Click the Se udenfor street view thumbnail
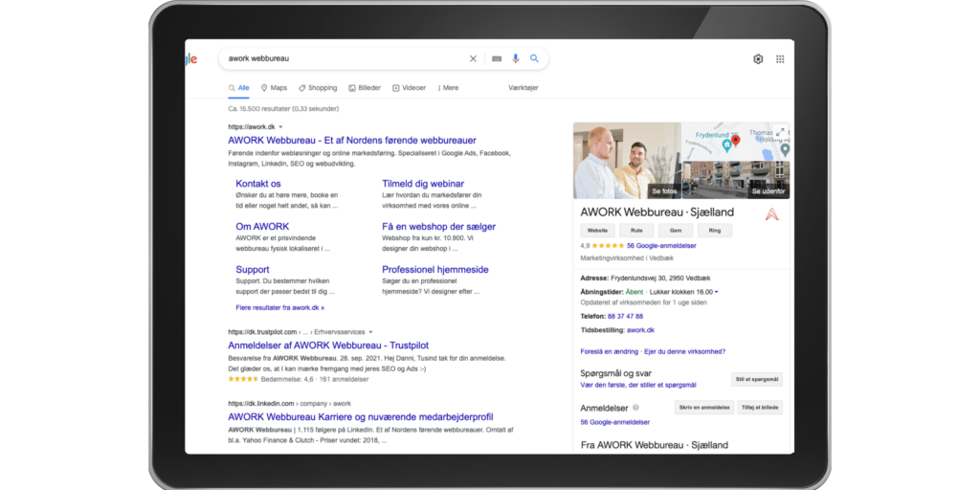The image size is (980, 490). [736, 181]
